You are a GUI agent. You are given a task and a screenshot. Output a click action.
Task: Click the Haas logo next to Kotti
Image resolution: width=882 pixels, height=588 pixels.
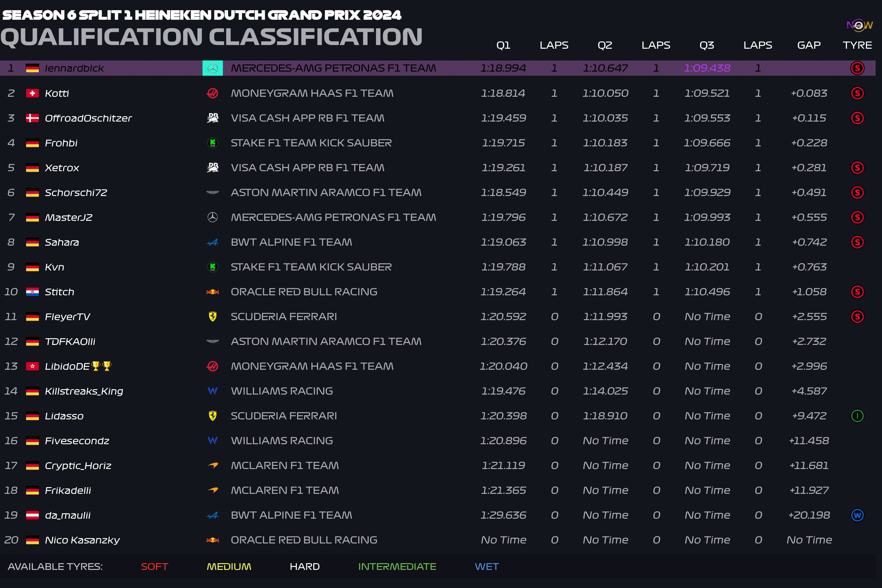(x=212, y=93)
